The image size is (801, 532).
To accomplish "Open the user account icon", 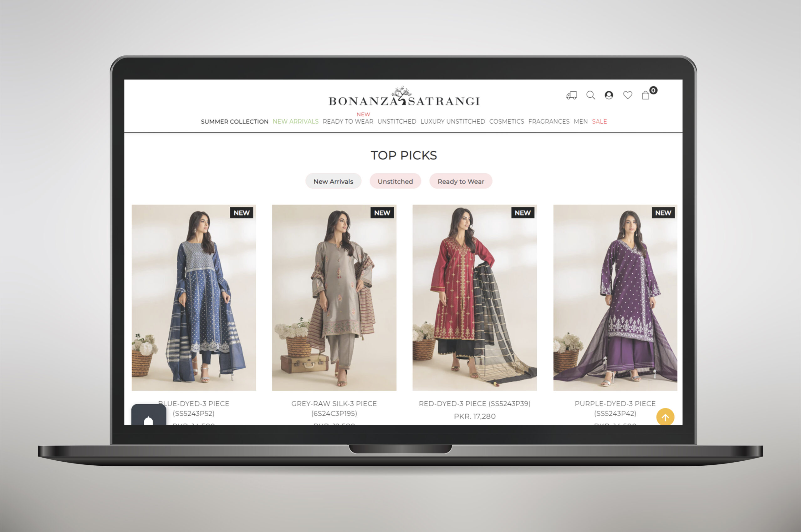I will click(609, 95).
